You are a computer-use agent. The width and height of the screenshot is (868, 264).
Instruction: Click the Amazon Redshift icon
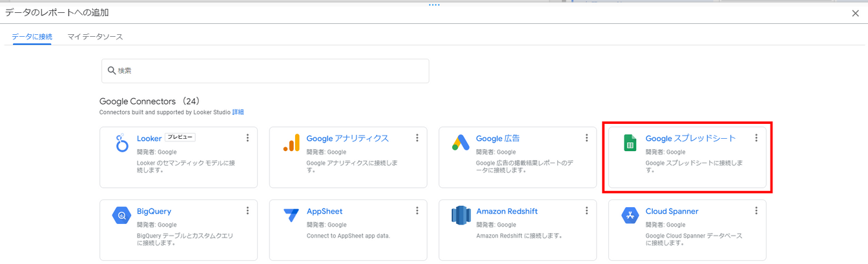click(x=460, y=216)
